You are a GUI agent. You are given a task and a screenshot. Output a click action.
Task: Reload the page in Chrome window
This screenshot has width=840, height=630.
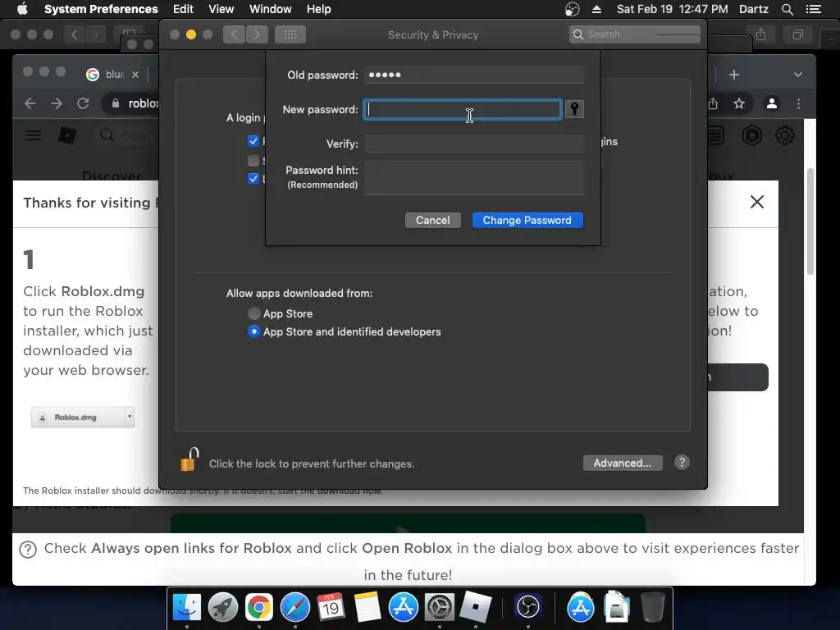pos(83,103)
